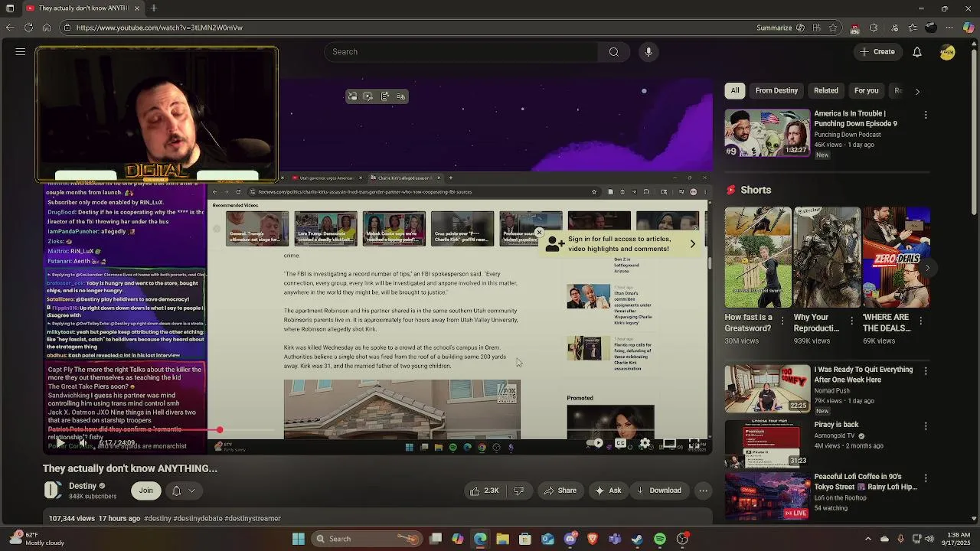This screenshot has height=551, width=980.
Task: Select the For you chip
Action: (867, 90)
